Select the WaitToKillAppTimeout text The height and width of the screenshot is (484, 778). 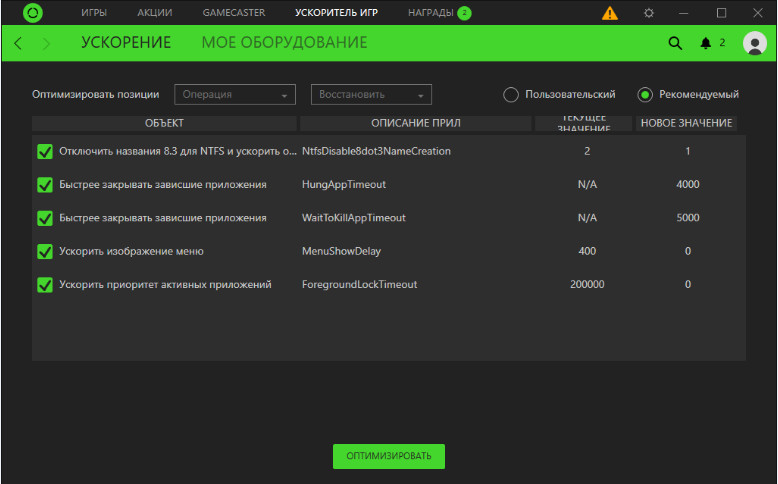354,218
